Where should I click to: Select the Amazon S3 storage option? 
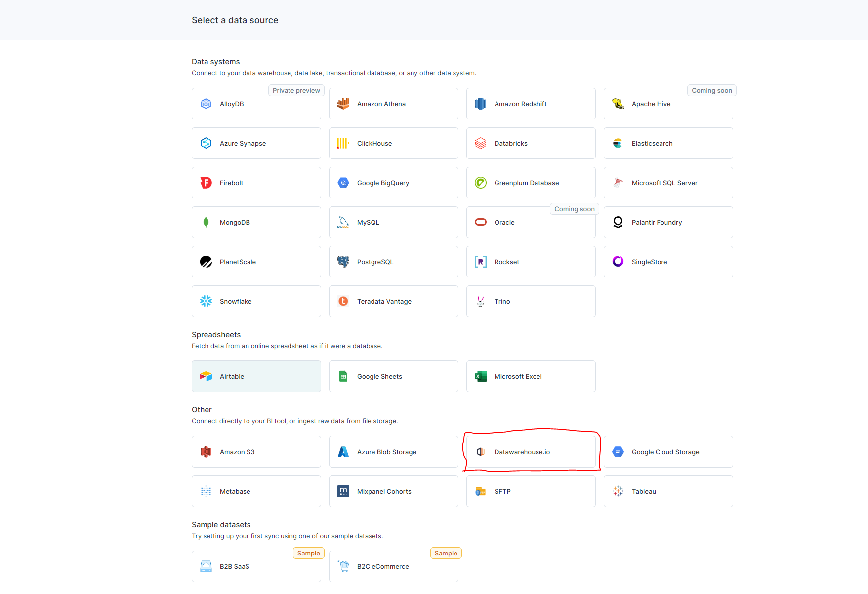[256, 452]
